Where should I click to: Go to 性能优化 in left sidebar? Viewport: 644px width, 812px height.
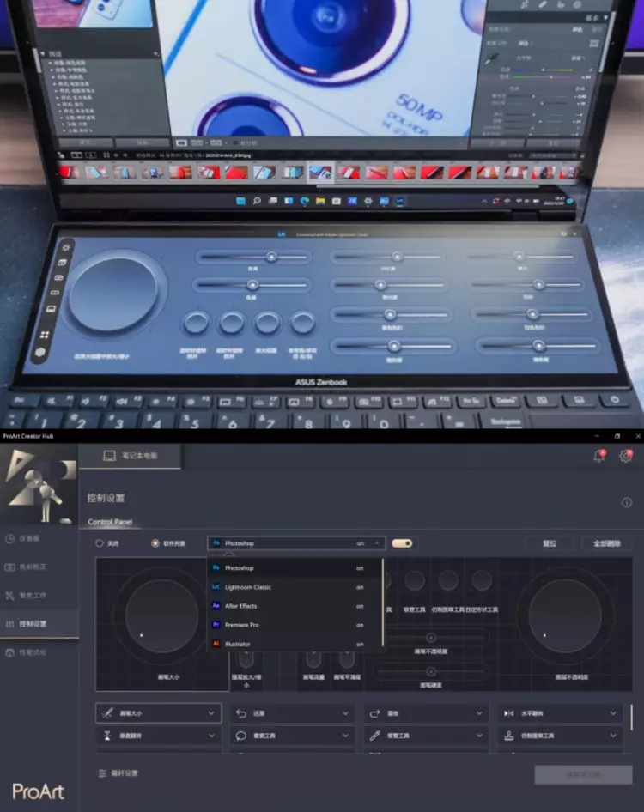coord(39,652)
